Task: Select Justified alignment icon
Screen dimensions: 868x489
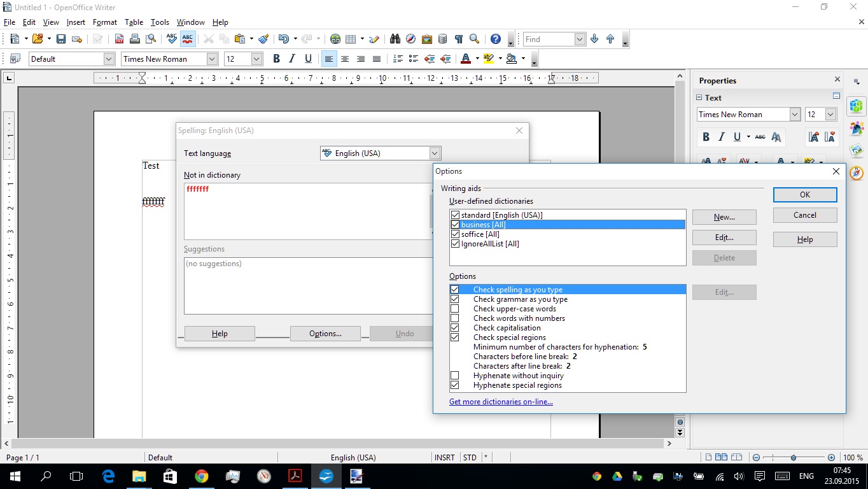Action: [x=377, y=59]
